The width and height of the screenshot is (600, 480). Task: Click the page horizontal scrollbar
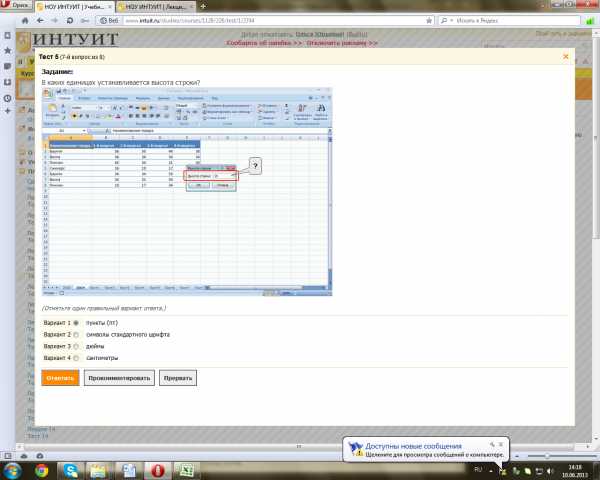click(298, 446)
